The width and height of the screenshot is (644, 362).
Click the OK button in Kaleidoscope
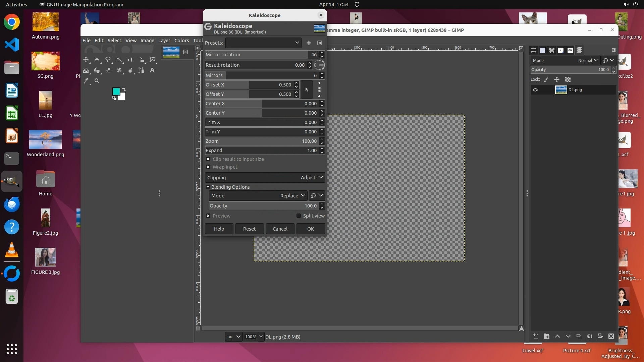tap(310, 229)
